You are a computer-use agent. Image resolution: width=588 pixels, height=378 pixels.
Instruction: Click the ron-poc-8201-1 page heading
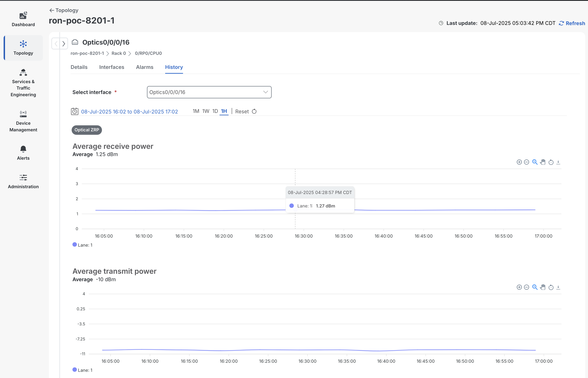coord(82,20)
